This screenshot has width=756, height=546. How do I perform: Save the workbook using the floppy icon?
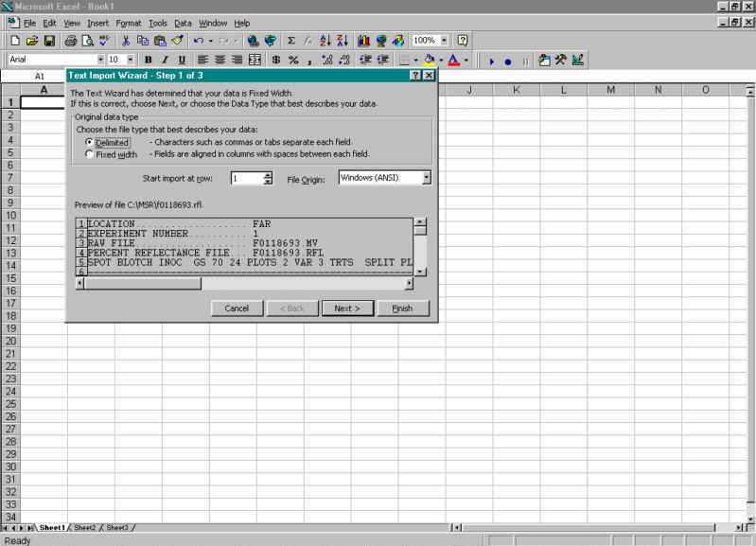click(49, 41)
